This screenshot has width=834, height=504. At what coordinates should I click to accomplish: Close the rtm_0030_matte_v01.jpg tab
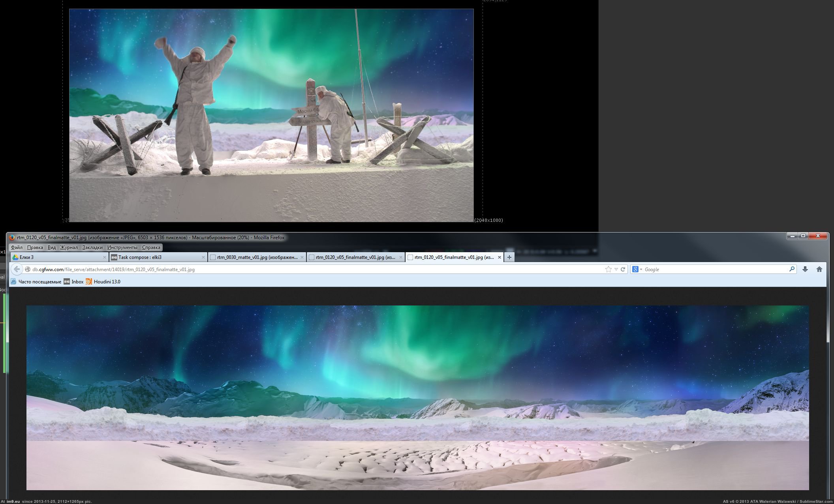pyautogui.click(x=302, y=257)
